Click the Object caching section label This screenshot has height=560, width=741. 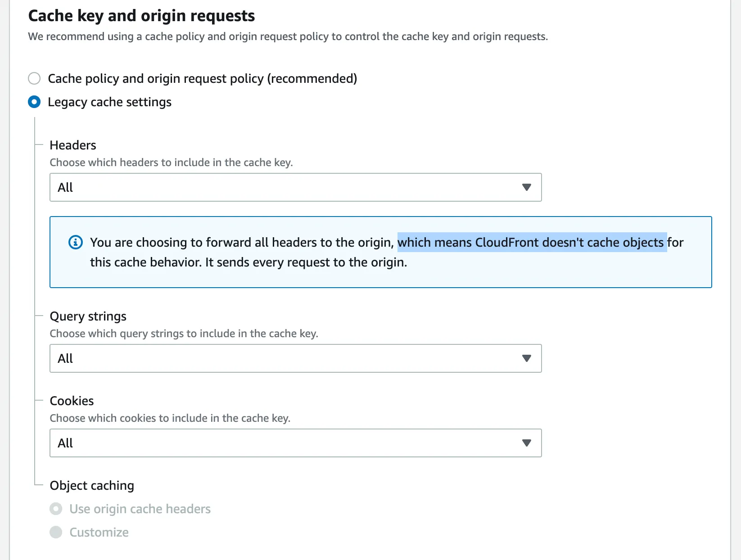(x=92, y=485)
